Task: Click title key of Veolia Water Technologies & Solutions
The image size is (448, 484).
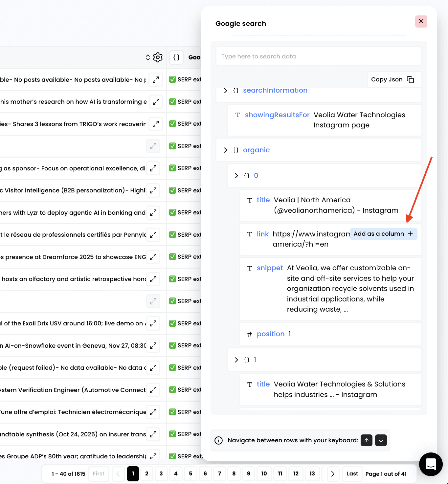Action: [x=263, y=384]
